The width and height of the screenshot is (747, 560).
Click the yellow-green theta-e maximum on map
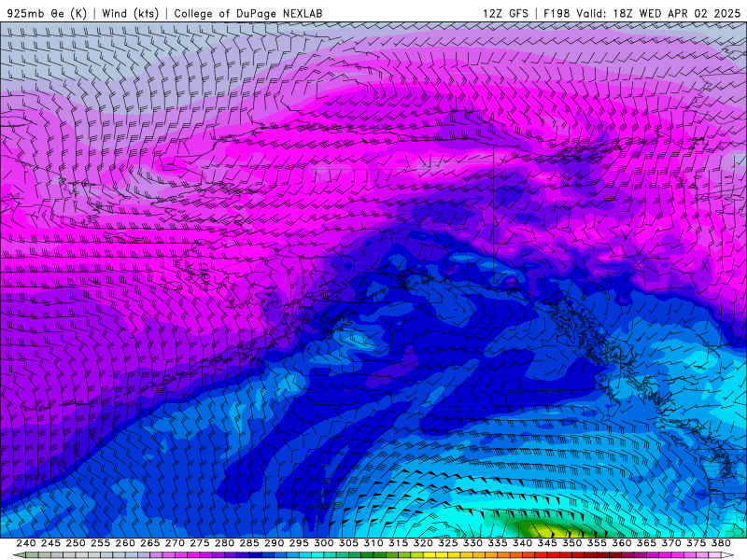(548, 529)
